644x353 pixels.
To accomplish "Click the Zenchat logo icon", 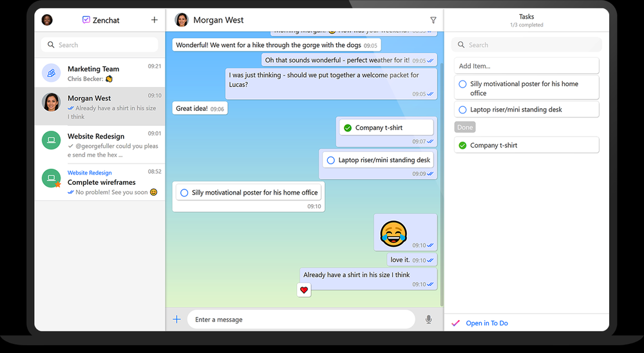I will (x=86, y=20).
